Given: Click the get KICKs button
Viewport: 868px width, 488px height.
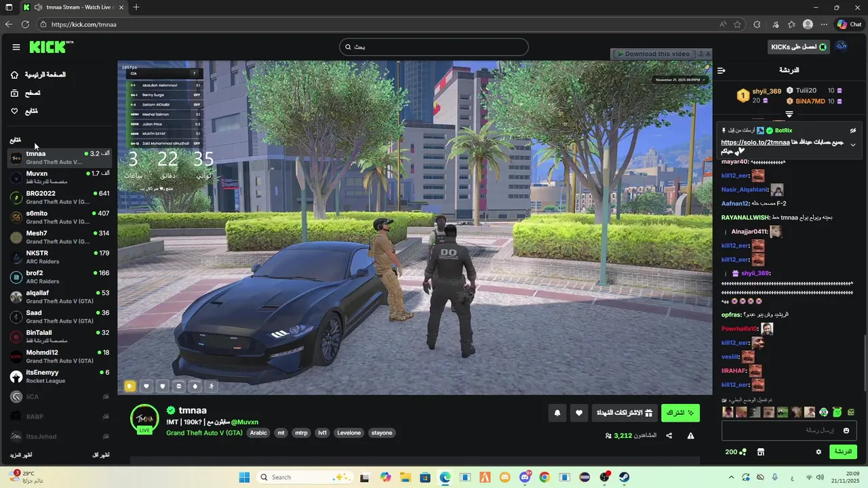Looking at the screenshot, I should (x=799, y=47).
